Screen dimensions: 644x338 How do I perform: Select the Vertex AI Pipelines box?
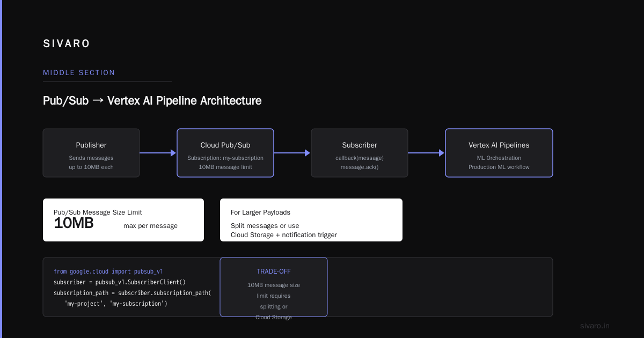click(x=499, y=153)
